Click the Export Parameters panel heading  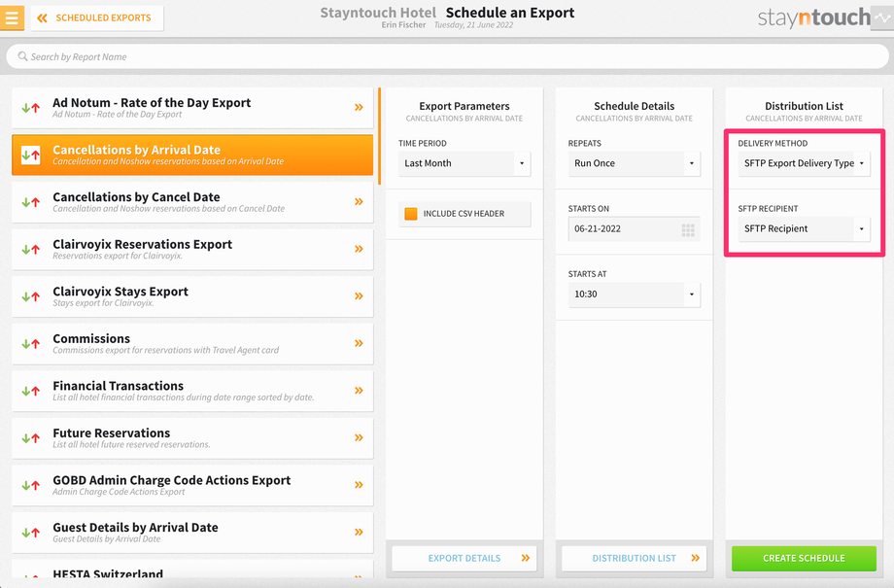464,106
